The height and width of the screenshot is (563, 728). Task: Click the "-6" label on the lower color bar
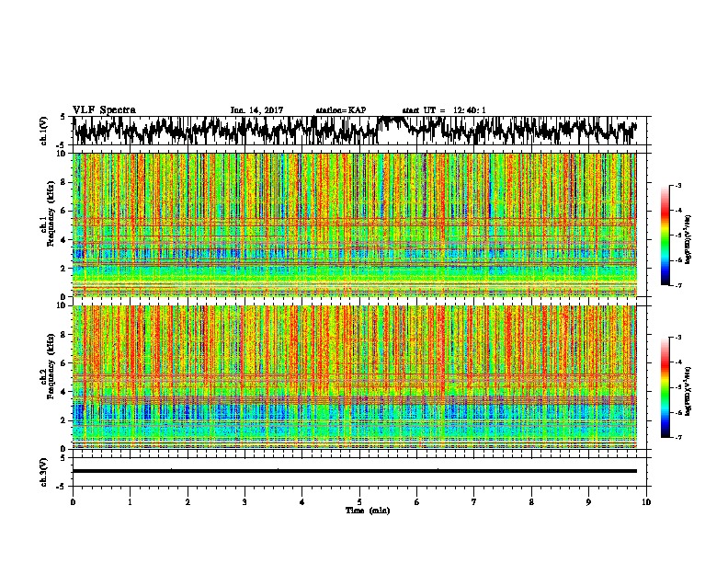click(x=677, y=412)
